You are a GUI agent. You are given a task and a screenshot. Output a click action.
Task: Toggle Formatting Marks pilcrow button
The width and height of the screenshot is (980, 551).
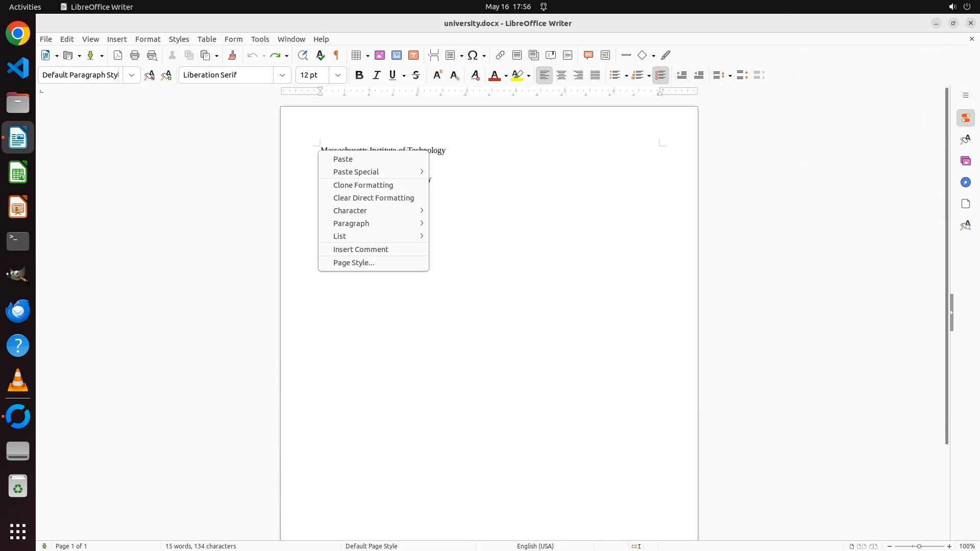[336, 56]
